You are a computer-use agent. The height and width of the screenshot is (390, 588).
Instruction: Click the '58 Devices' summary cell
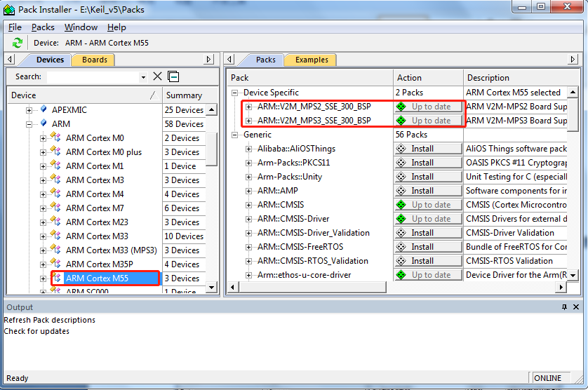pos(184,124)
